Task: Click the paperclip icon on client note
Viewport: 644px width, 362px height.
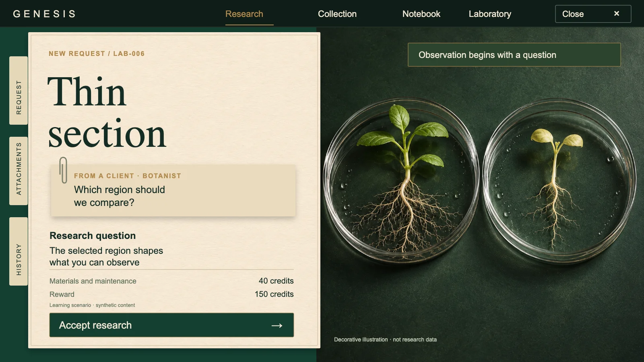Action: 63,170
